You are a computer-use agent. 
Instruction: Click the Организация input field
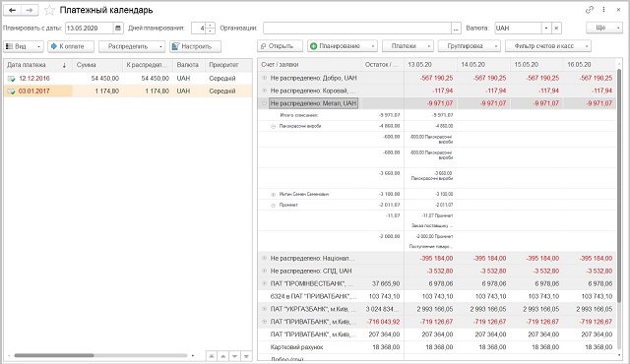(x=357, y=29)
